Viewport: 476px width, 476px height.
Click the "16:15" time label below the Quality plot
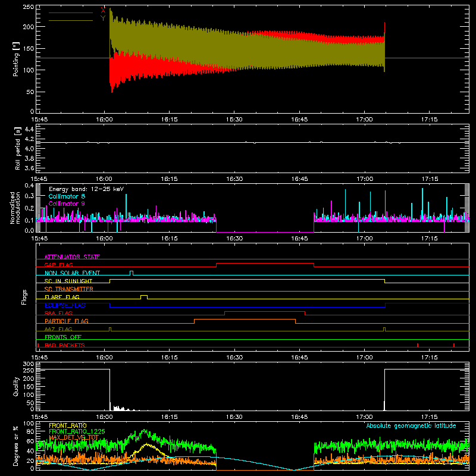pyautogui.click(x=169, y=417)
